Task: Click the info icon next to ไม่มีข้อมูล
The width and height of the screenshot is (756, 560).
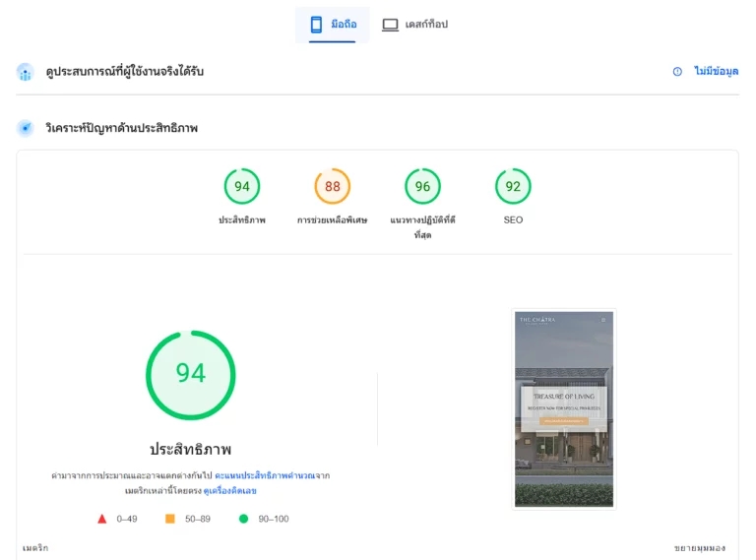Action: point(677,71)
